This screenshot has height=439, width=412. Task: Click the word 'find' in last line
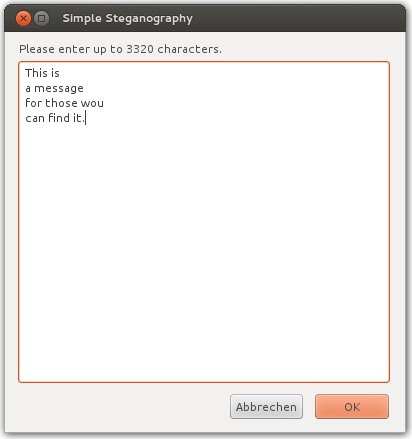pos(59,118)
